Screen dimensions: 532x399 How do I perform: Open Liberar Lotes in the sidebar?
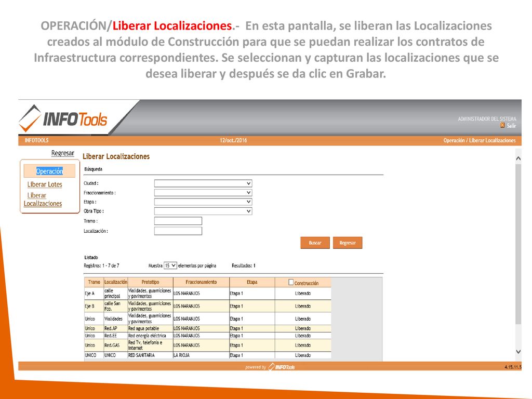pos(45,184)
